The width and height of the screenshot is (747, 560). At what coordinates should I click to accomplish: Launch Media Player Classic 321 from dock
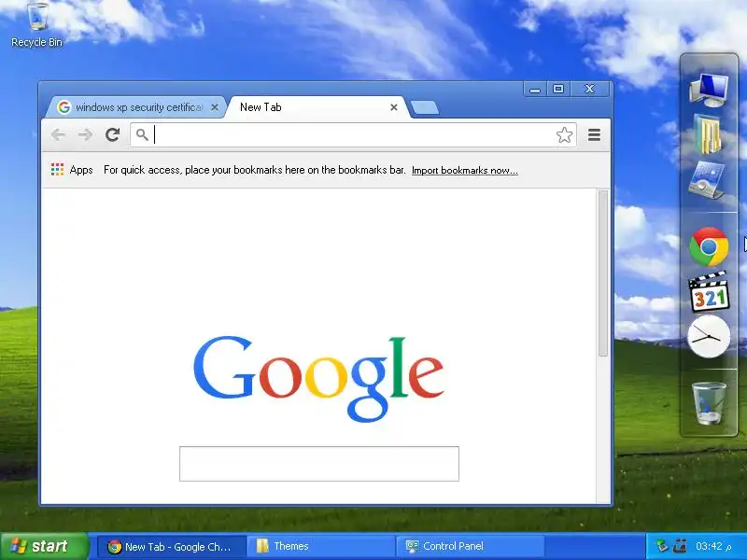click(709, 291)
